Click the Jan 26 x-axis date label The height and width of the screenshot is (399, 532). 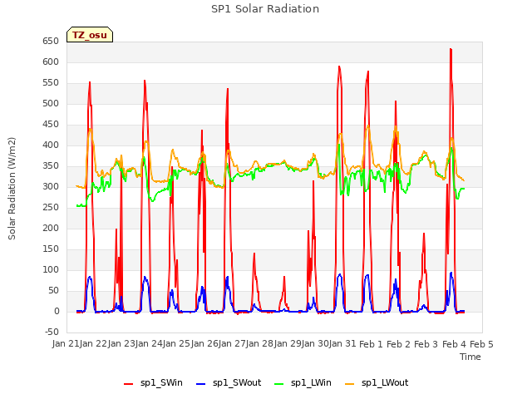click(204, 344)
